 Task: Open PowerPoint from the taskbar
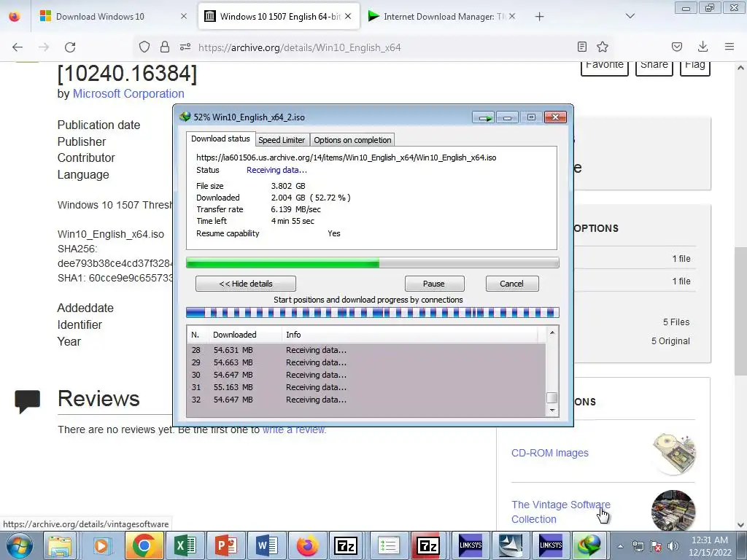(x=226, y=545)
